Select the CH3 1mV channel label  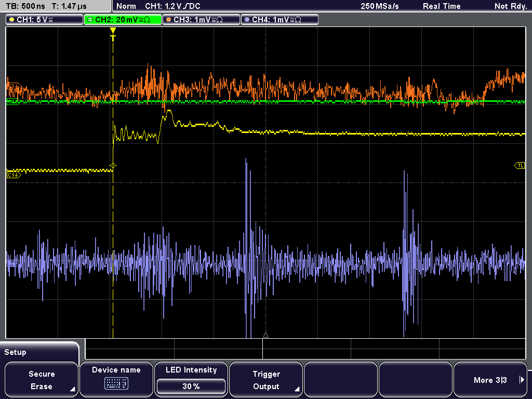tap(201, 20)
